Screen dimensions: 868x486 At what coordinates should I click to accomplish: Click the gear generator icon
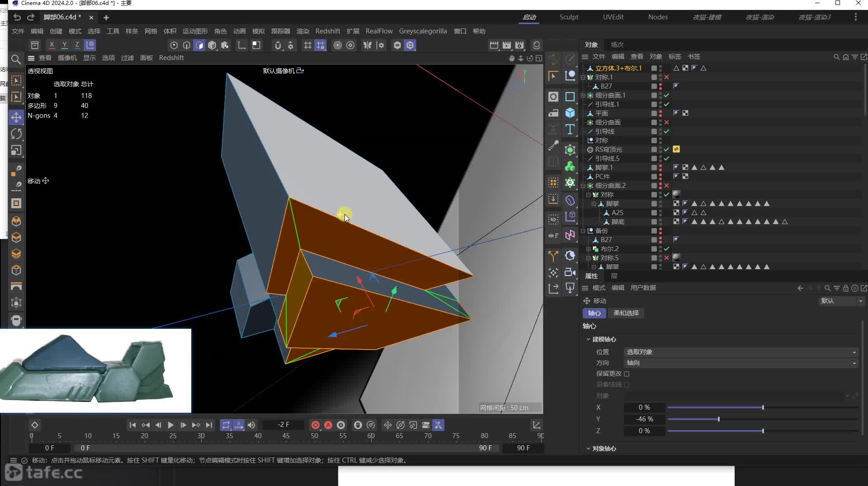click(x=570, y=182)
